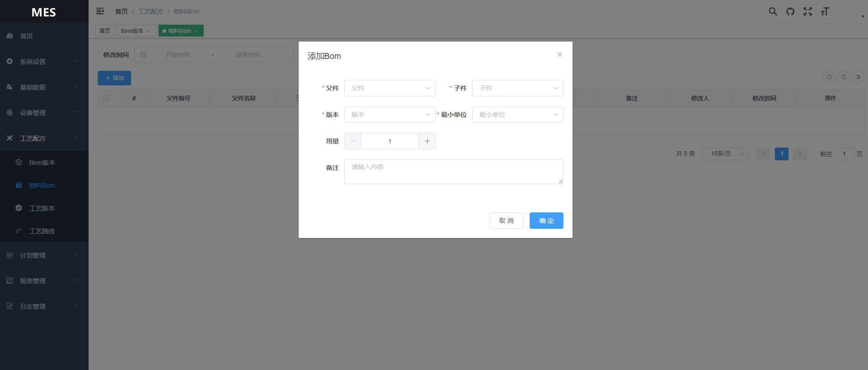
Task: Click the 物料Bom submenu icon
Action: click(x=19, y=185)
